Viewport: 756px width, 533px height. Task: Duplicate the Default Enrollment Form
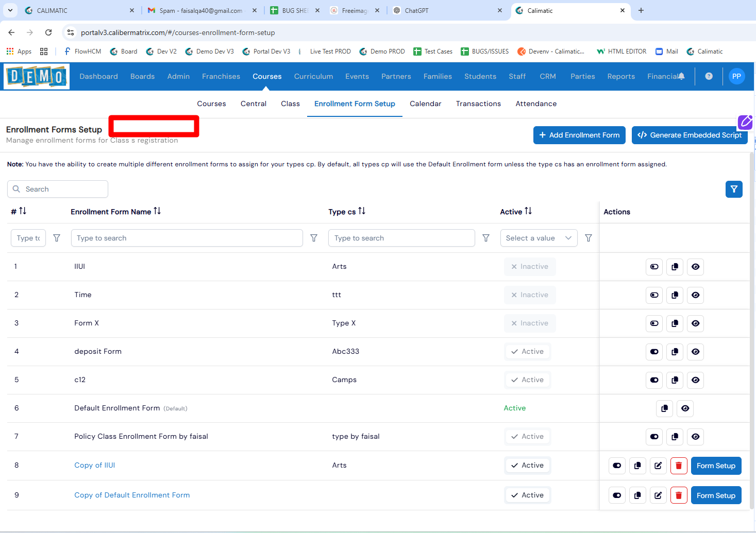pyautogui.click(x=664, y=408)
